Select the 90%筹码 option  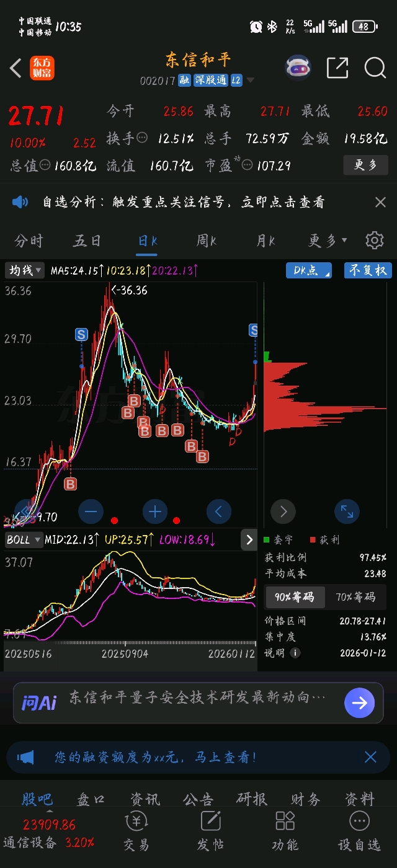(x=294, y=597)
